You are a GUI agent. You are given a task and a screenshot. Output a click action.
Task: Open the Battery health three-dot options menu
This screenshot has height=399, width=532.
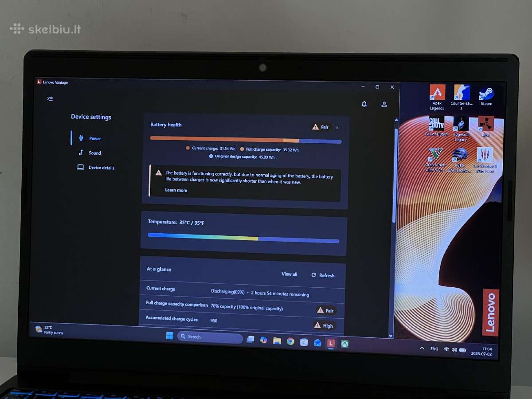click(x=337, y=127)
